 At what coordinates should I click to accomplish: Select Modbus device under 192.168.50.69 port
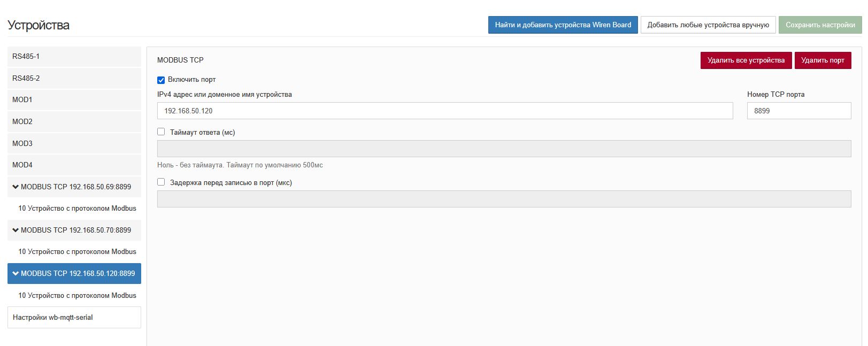pos(77,209)
